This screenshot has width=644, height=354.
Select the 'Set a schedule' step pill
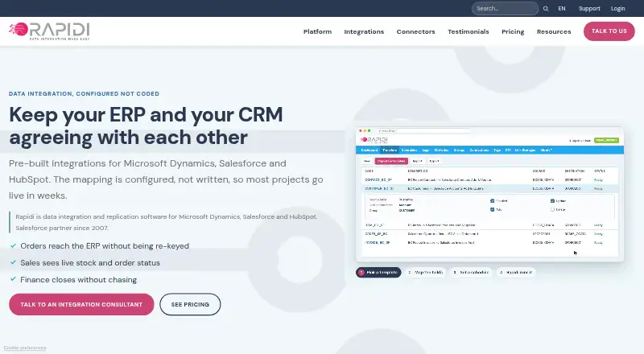471,272
